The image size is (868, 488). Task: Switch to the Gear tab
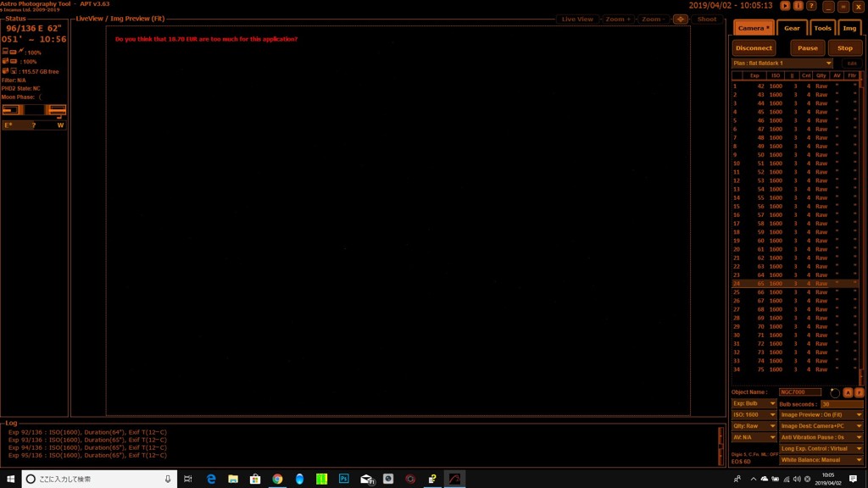pyautogui.click(x=792, y=28)
